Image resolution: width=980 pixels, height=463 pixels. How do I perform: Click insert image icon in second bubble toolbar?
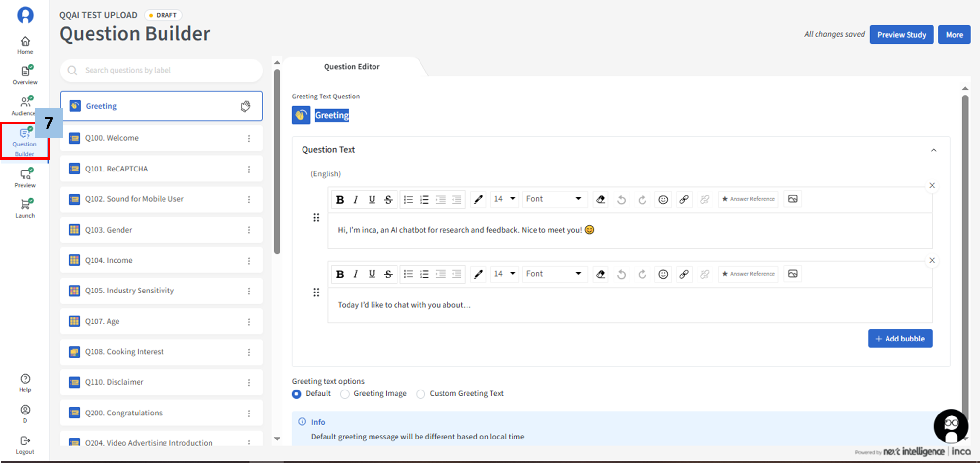793,274
